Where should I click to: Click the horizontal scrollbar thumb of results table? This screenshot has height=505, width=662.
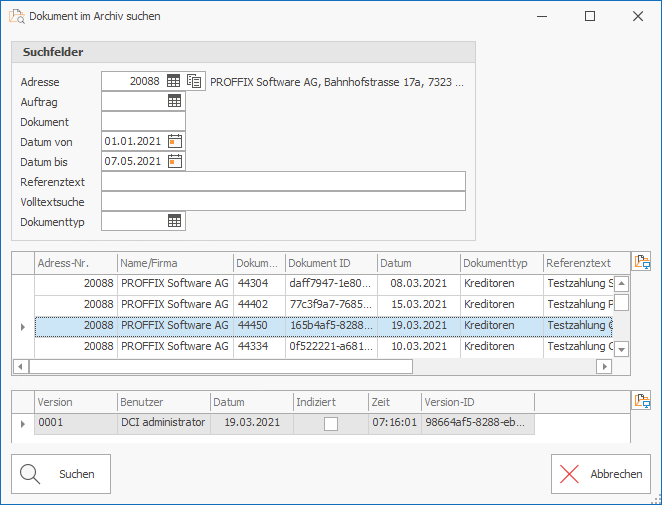(221, 366)
